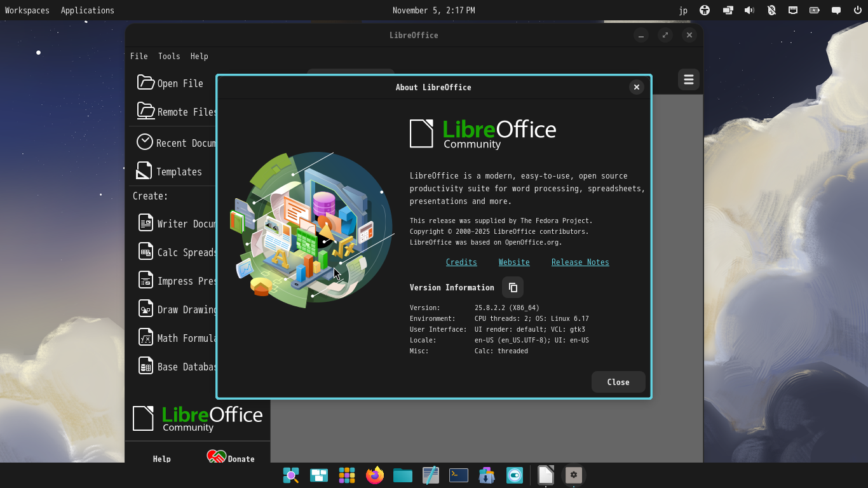Click the Help button in Start Center
The height and width of the screenshot is (488, 868).
click(162, 459)
